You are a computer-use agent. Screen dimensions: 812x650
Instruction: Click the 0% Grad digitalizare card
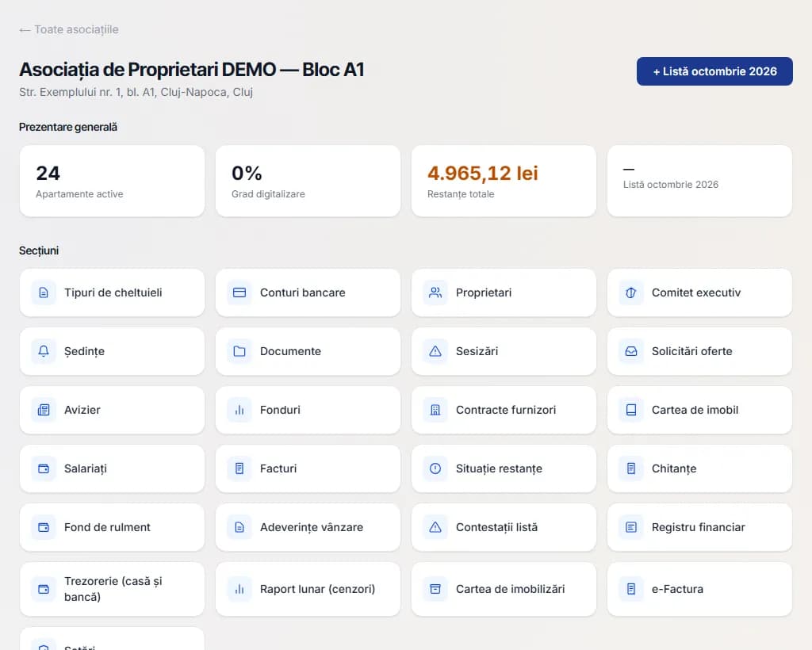[x=308, y=182]
